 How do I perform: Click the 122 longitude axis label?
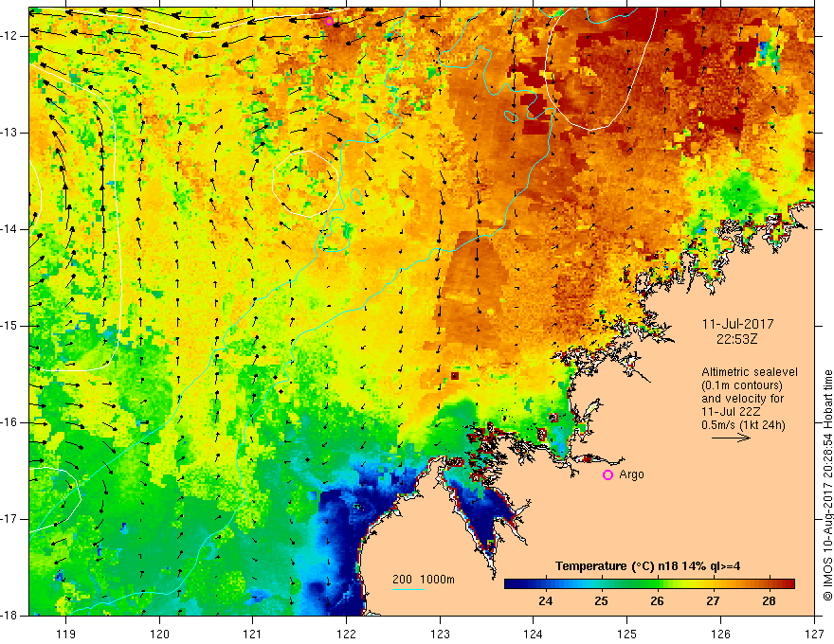pyautogui.click(x=346, y=634)
